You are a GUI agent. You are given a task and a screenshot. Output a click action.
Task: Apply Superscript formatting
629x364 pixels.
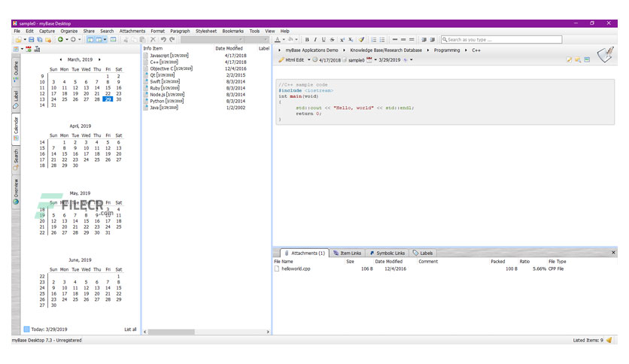pos(342,40)
